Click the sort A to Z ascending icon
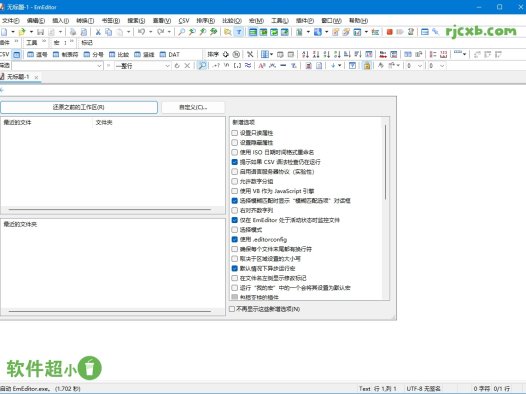Screen dimensions: 526x394 tap(305, 54)
